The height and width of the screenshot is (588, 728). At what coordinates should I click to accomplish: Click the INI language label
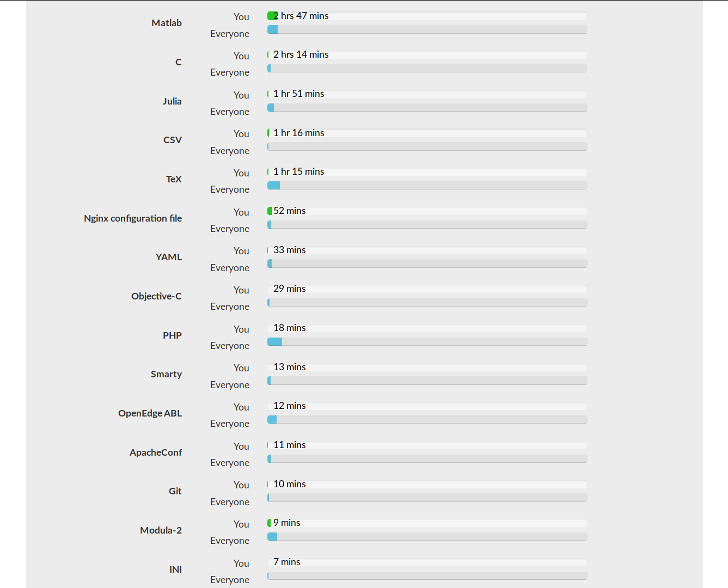tap(175, 569)
